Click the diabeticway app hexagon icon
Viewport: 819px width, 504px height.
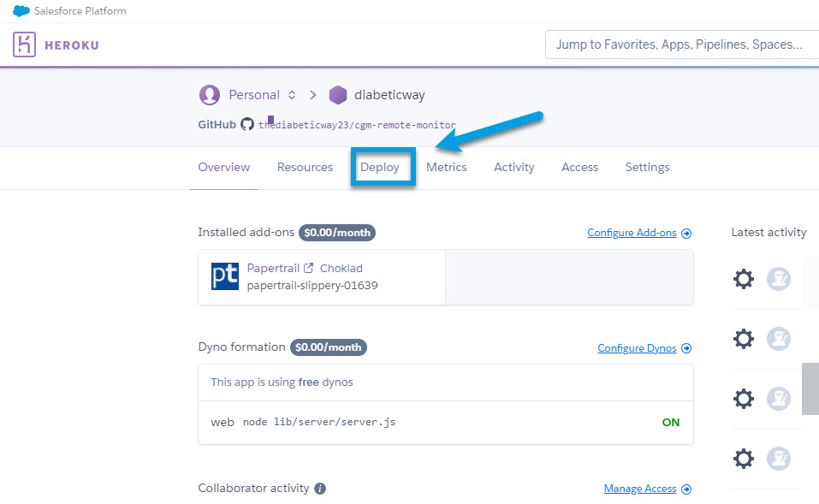tap(338, 95)
